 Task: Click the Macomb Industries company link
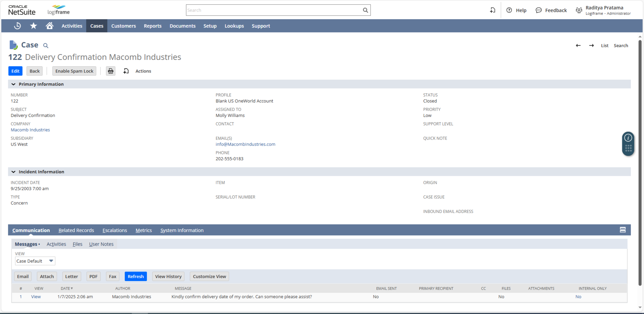[x=30, y=129]
